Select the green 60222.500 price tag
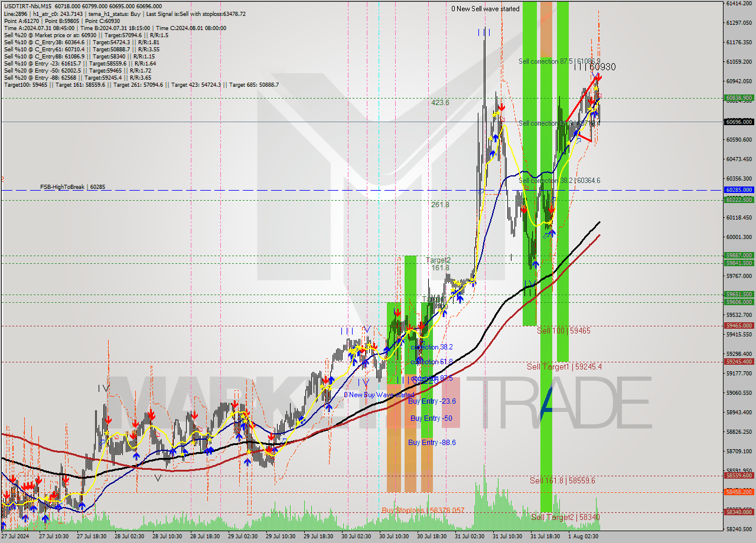756x543 pixels. click(738, 200)
